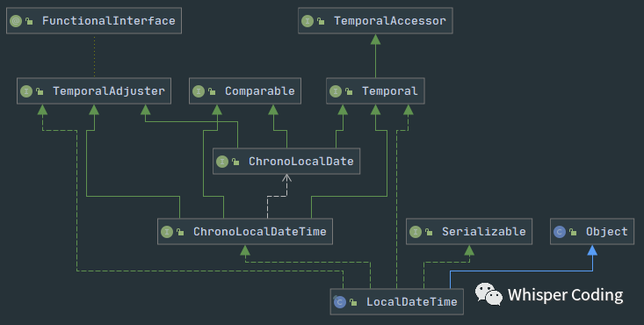The height and width of the screenshot is (325, 644).
Task: Click the interface icon on ChronoLocalDate
Action: 222,162
